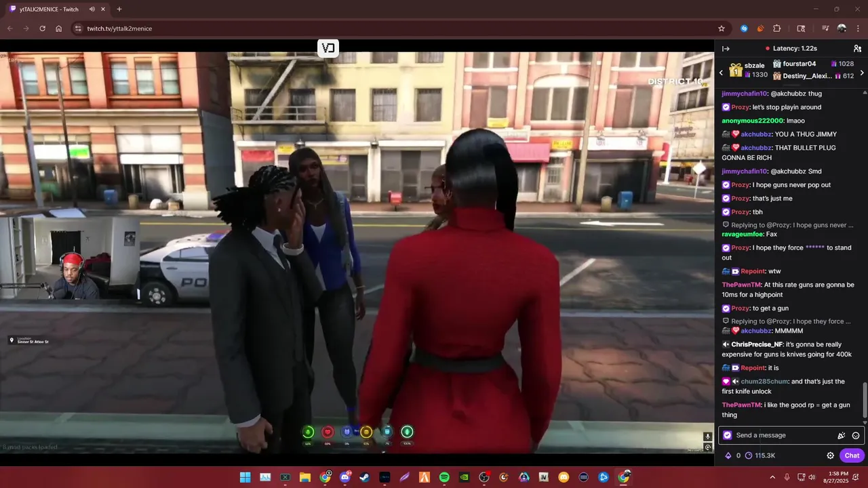Open the chat identity badge icon

(728, 435)
